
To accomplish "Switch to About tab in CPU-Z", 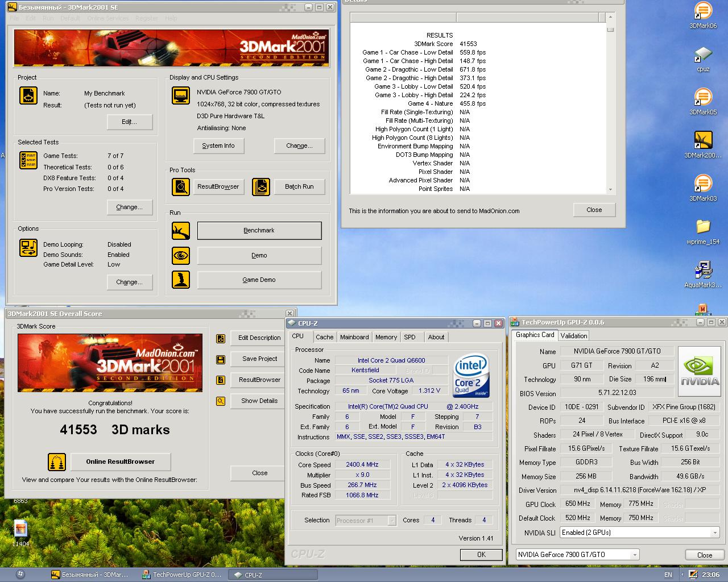I will pyautogui.click(x=436, y=337).
